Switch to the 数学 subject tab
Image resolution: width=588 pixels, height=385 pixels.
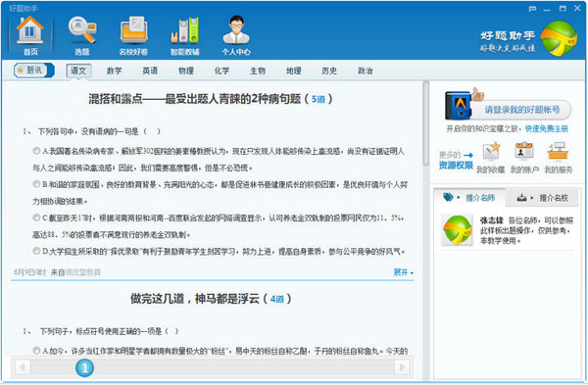114,71
